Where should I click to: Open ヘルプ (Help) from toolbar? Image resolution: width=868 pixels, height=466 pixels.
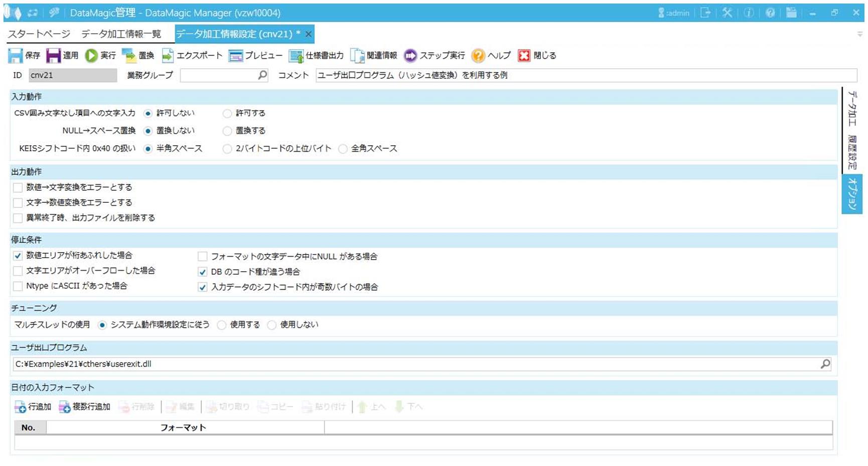478,56
